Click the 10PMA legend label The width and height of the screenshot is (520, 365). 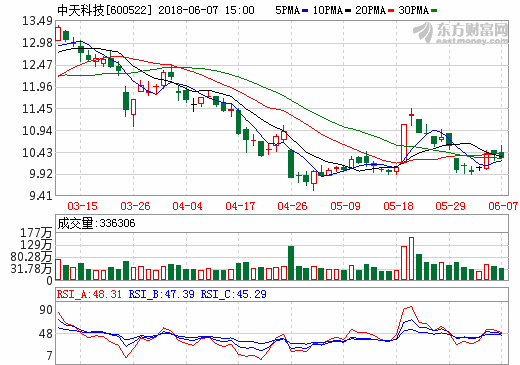(328, 10)
